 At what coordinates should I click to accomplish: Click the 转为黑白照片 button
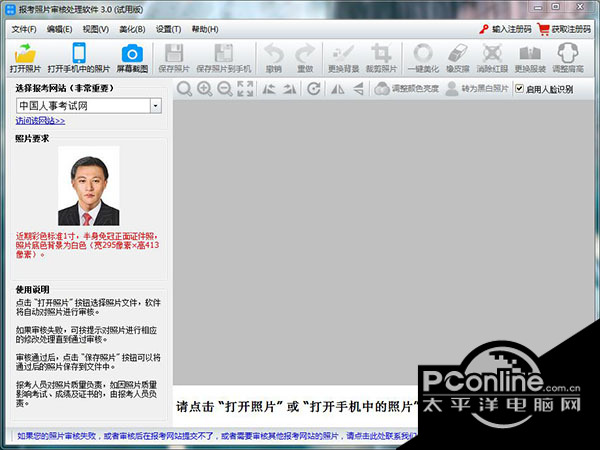[477, 89]
